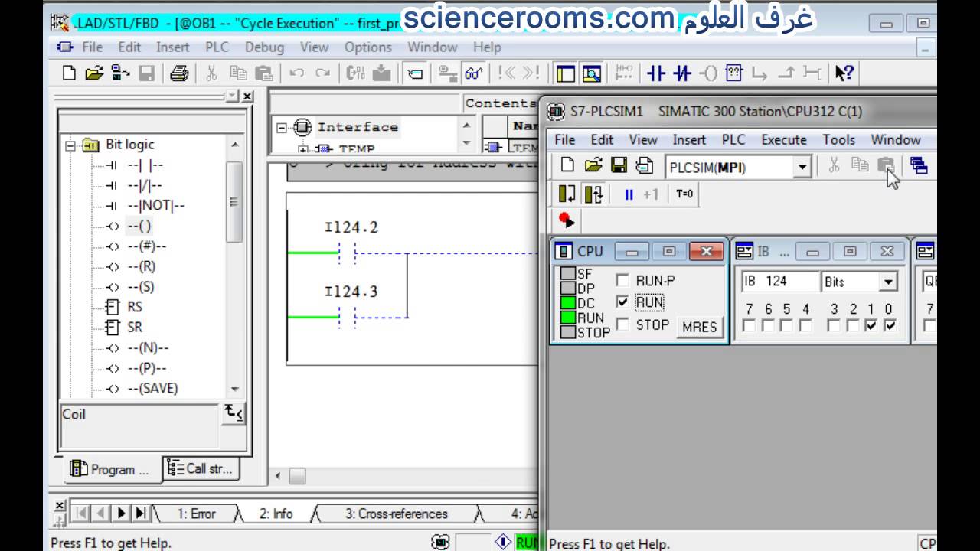
Task: Click the Undo arrow in LAD editor toolbar
Action: pos(297,73)
